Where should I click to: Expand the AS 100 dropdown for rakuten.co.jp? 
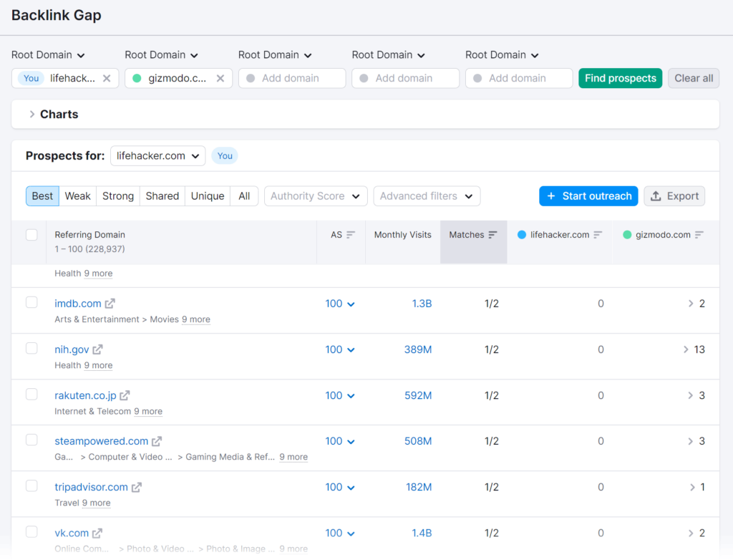(340, 395)
